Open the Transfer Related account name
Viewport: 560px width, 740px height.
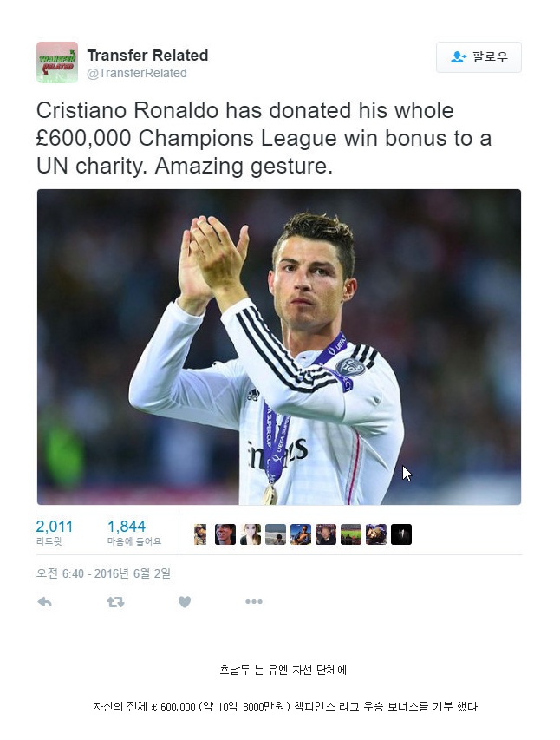coord(147,56)
